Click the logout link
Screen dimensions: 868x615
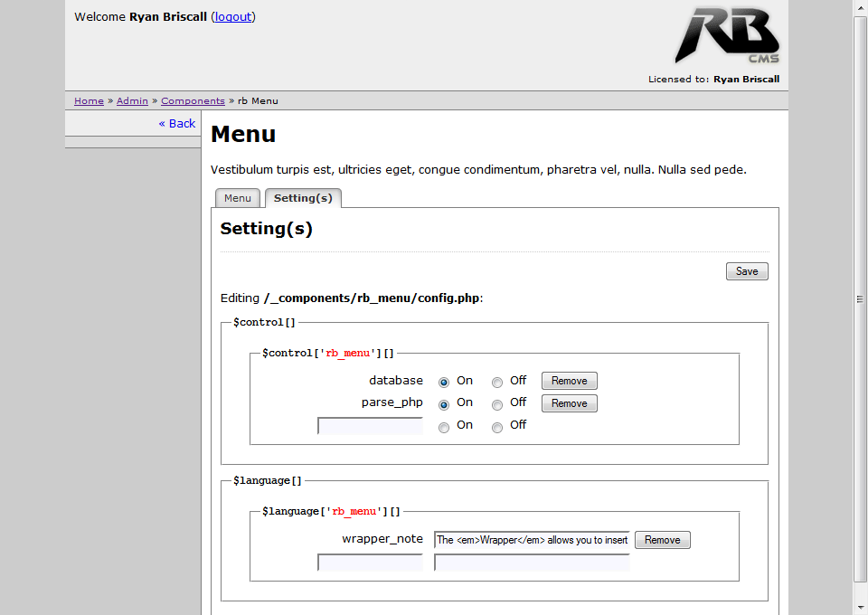pyautogui.click(x=233, y=16)
